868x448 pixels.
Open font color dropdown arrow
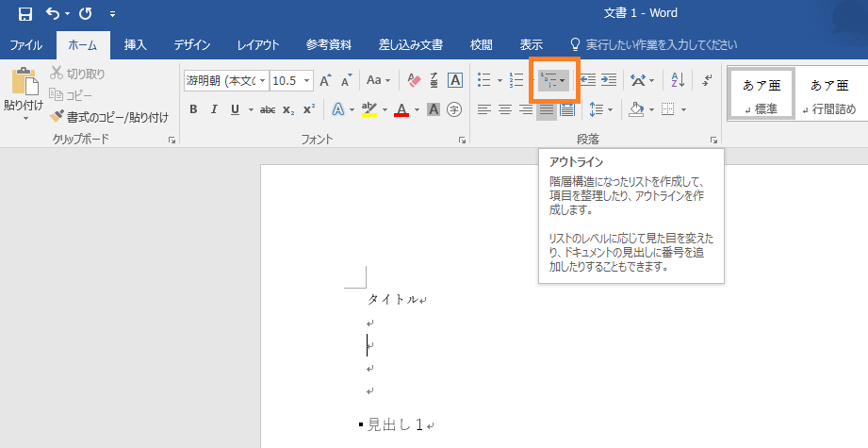click(x=417, y=110)
